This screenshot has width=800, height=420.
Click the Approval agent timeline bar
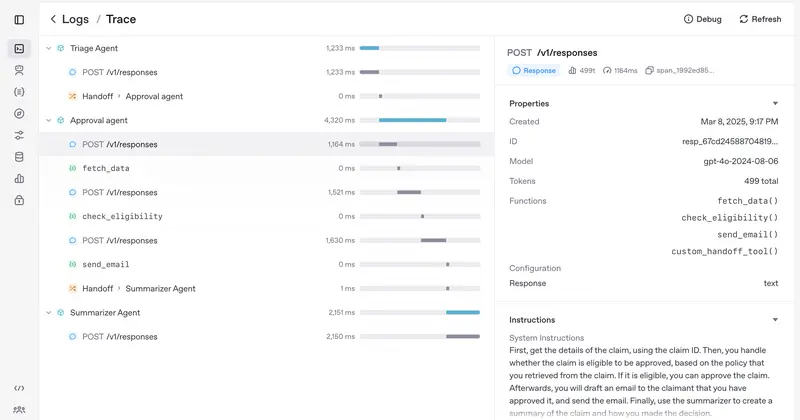click(x=412, y=120)
